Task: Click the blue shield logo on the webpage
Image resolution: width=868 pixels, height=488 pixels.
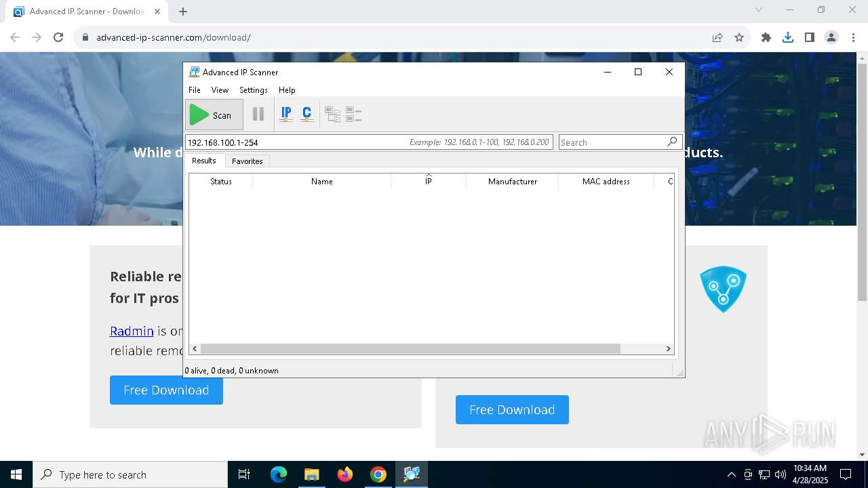Action: tap(723, 289)
